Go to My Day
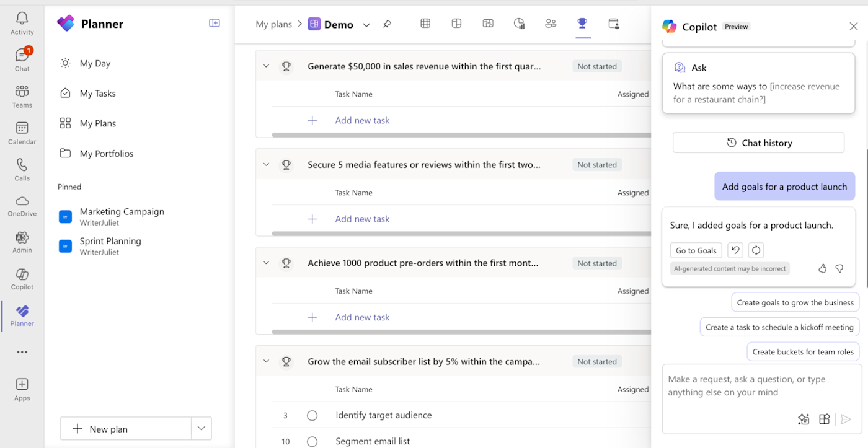 click(x=95, y=63)
